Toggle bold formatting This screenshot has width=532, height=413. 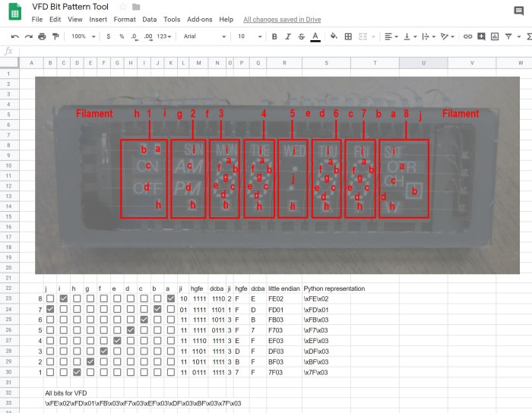(274, 36)
